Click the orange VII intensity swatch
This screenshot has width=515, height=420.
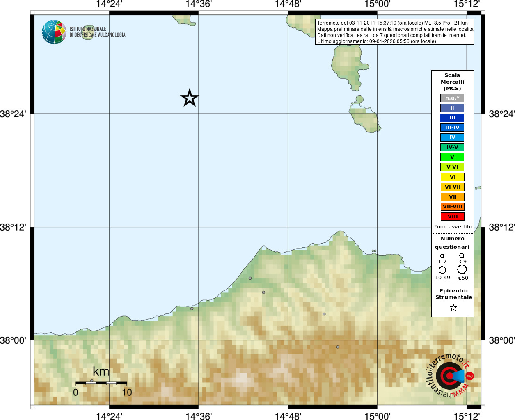click(453, 197)
